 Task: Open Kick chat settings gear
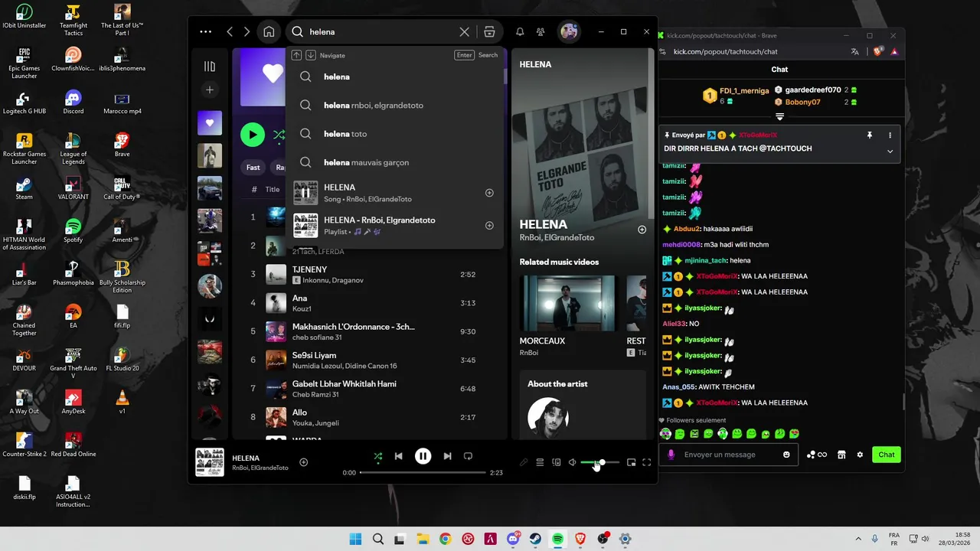860,455
